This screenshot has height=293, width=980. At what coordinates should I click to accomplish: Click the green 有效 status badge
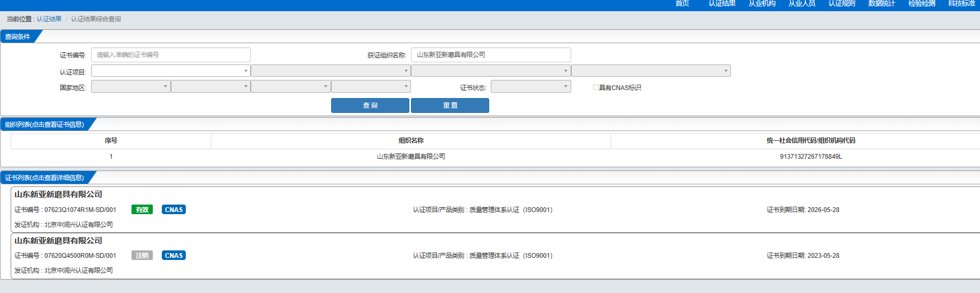tap(142, 209)
